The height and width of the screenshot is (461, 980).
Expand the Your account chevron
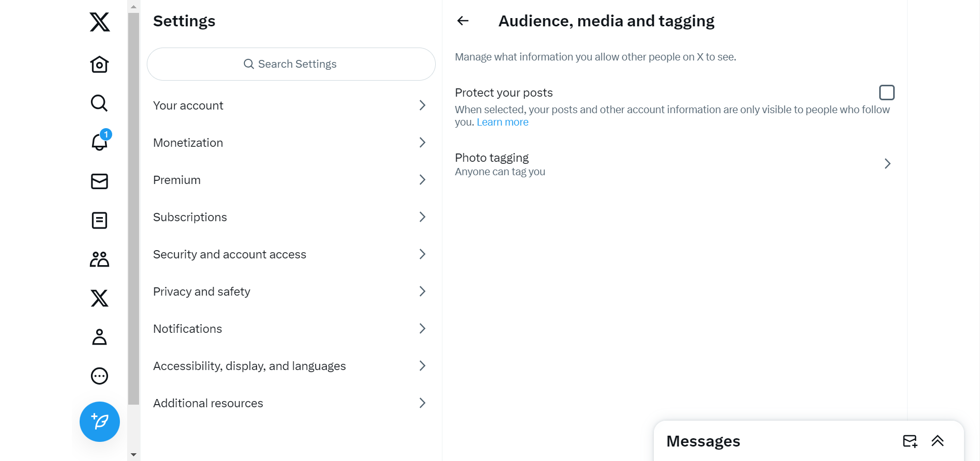tap(422, 105)
